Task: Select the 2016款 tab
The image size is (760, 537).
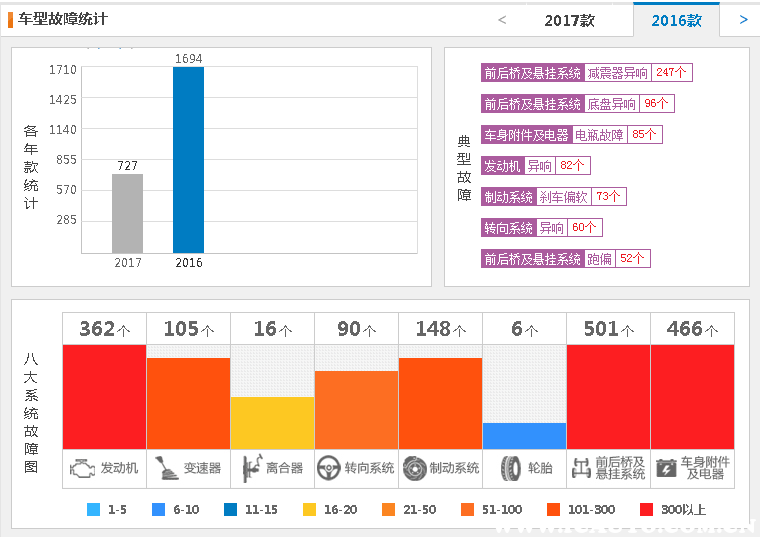Action: coord(676,20)
